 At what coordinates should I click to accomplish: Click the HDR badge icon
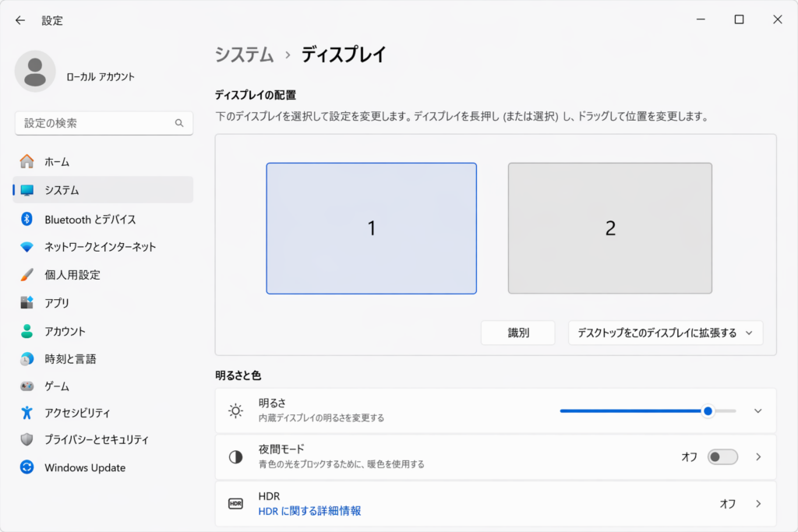[x=235, y=503]
